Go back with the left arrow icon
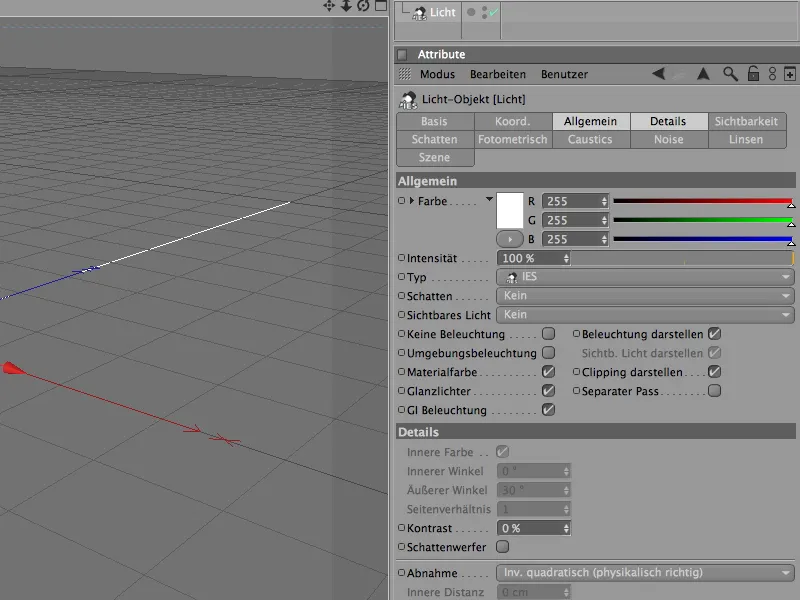 click(658, 74)
